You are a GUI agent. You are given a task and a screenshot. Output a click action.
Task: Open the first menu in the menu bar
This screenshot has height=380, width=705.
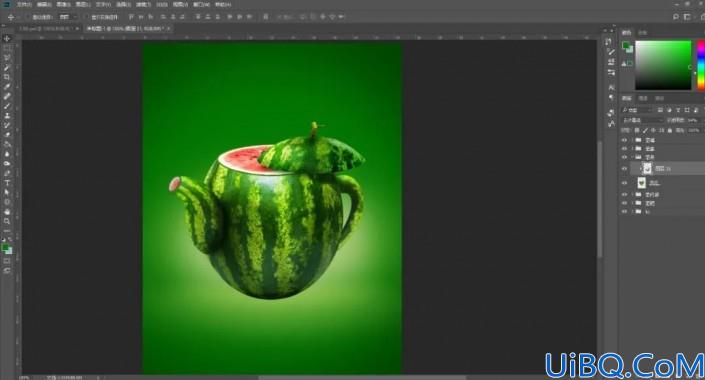[x=24, y=4]
